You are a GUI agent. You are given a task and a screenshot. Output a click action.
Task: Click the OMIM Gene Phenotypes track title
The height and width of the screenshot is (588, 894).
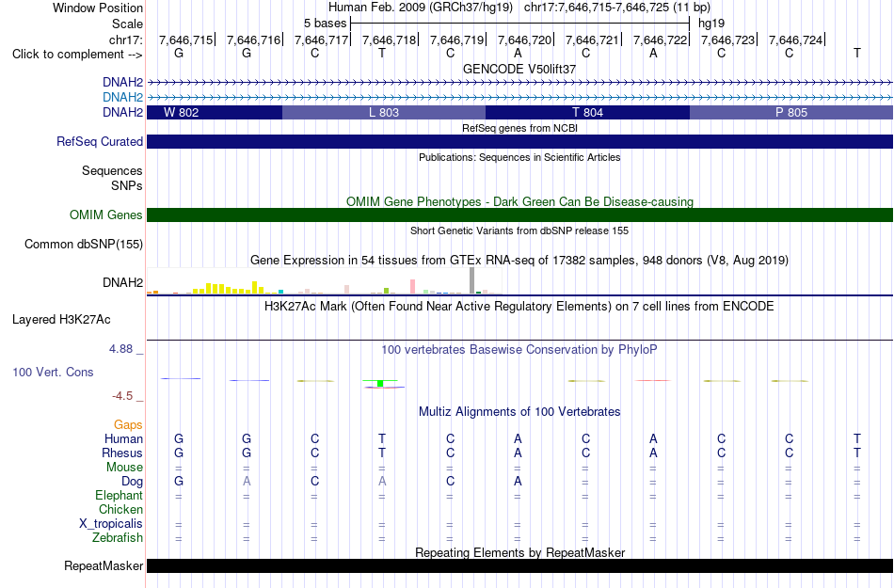pos(519,201)
